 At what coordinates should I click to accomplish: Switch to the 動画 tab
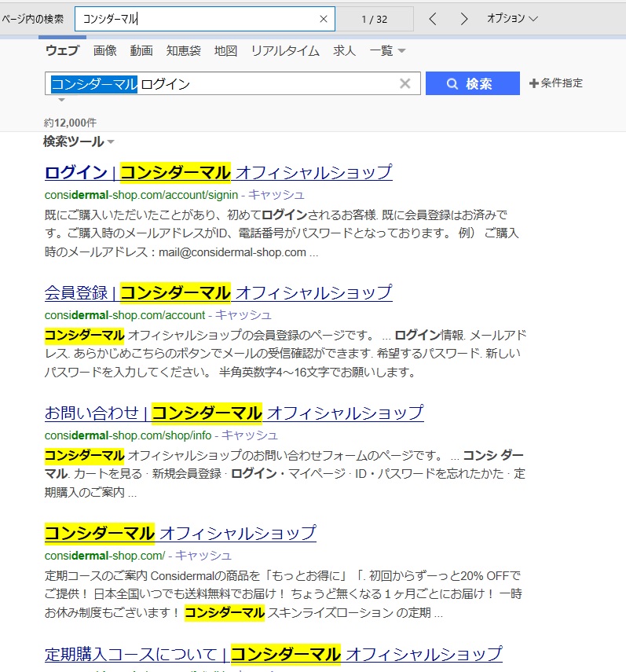pyautogui.click(x=141, y=51)
